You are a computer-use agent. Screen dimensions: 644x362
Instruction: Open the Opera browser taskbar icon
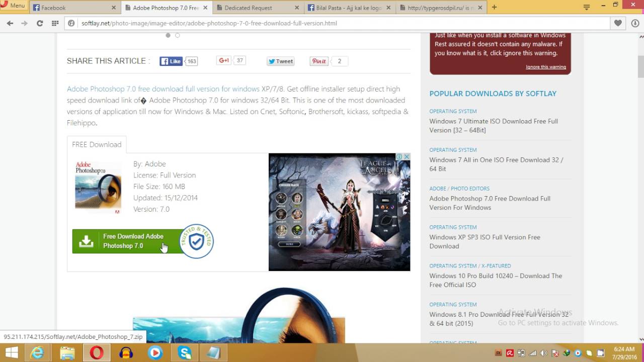(x=97, y=353)
